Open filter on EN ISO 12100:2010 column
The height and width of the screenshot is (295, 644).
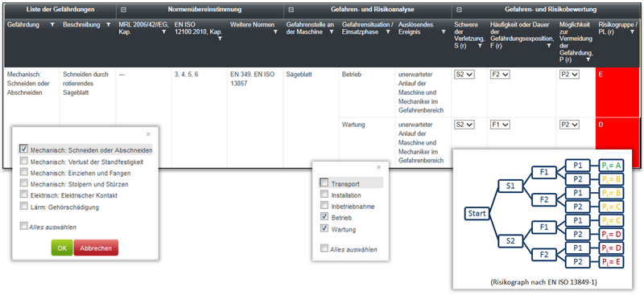click(220, 38)
